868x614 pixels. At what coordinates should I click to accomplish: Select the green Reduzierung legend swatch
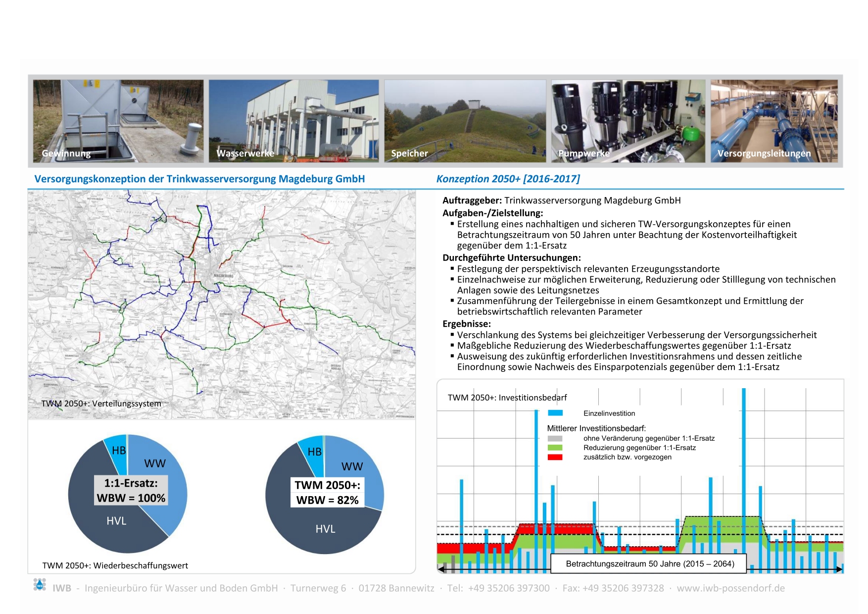555,448
